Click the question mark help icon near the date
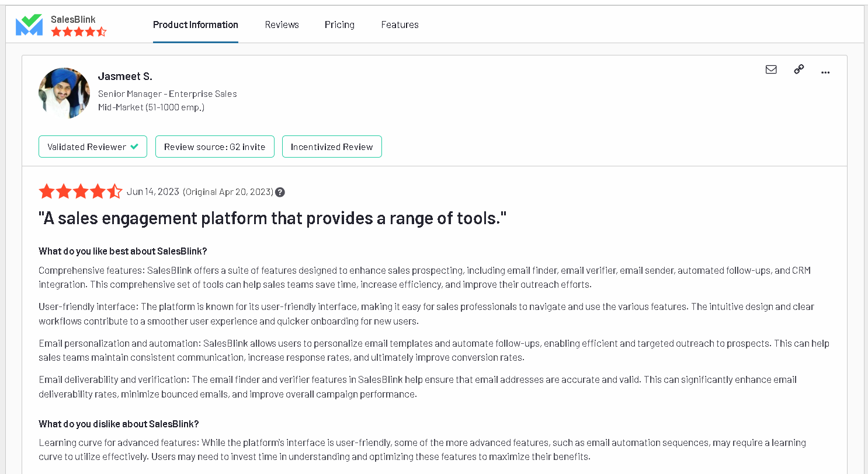Viewport: 868px width, 474px height. (280, 192)
